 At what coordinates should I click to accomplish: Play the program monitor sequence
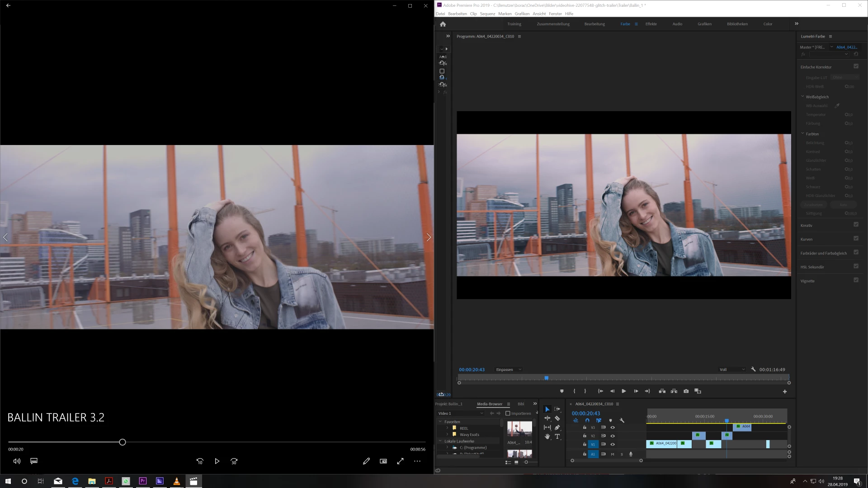click(624, 391)
